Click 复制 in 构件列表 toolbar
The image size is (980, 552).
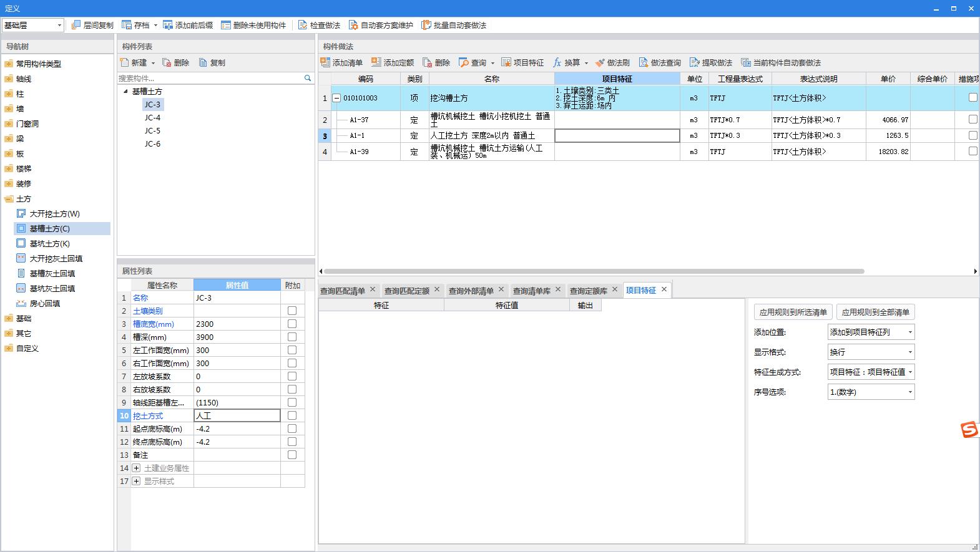212,62
